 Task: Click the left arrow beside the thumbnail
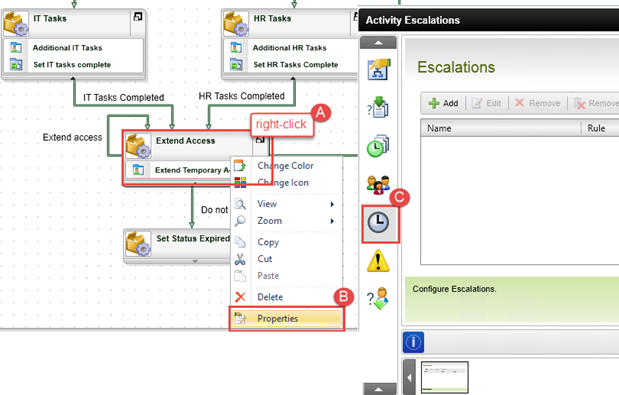coord(409,377)
